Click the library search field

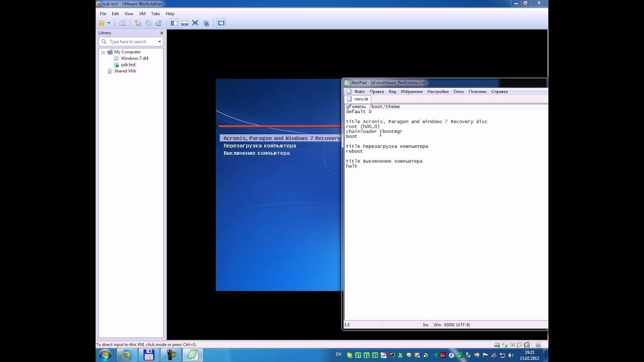tap(131, 42)
